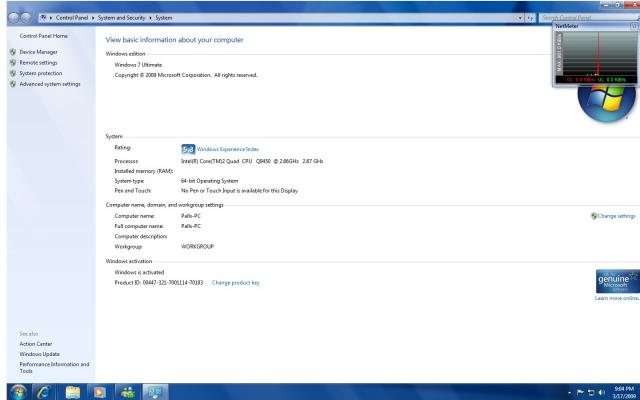Click the Control Panel icon in address bar

coord(43,18)
